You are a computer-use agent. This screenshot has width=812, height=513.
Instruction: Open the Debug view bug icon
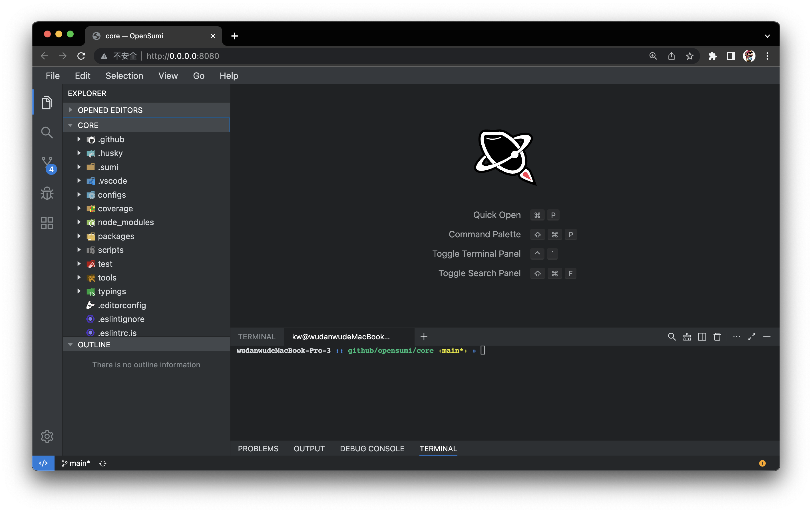tap(47, 193)
